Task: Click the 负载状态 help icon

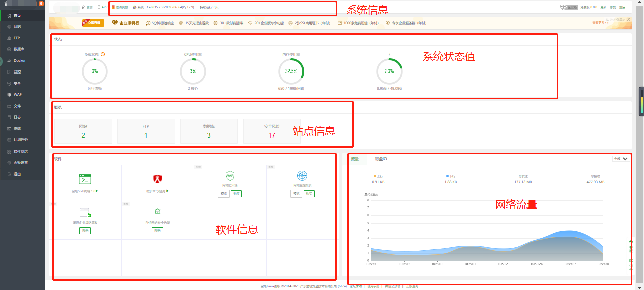Action: tap(103, 54)
